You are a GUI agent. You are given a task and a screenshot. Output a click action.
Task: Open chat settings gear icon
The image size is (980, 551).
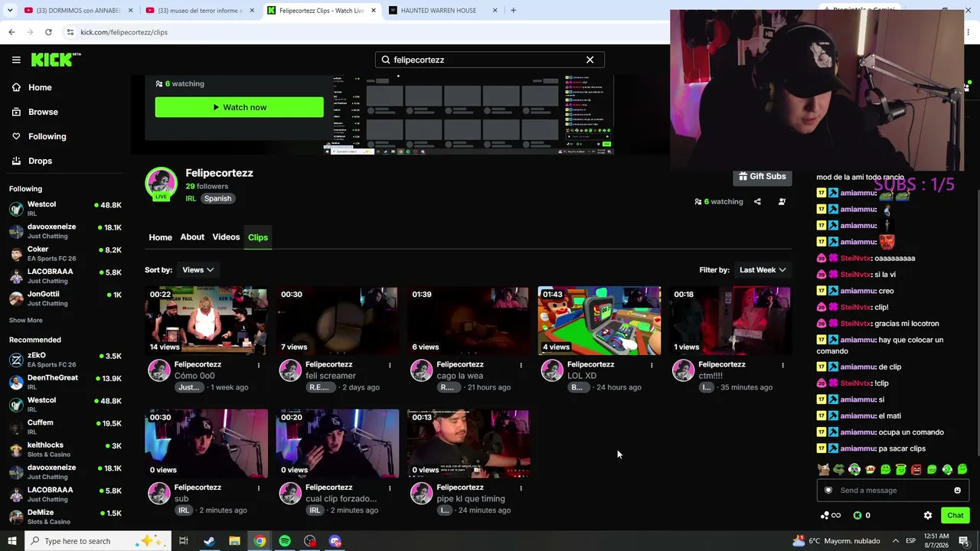point(928,515)
